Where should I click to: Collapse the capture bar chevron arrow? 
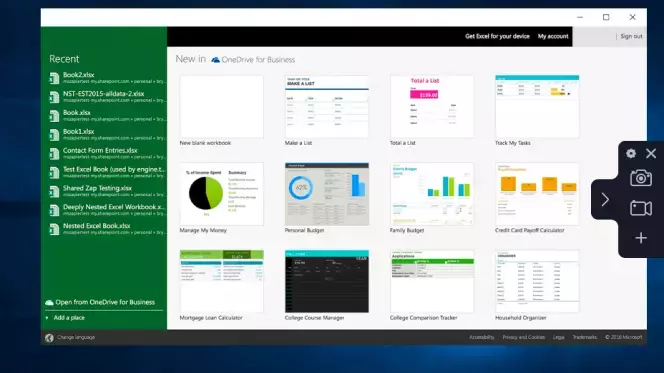click(605, 199)
